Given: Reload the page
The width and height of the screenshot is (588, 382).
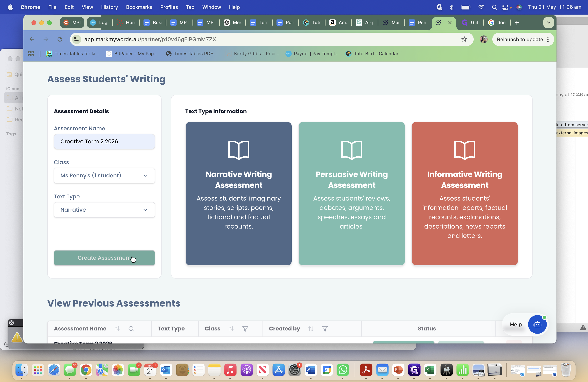Looking at the screenshot, I should pos(60,39).
